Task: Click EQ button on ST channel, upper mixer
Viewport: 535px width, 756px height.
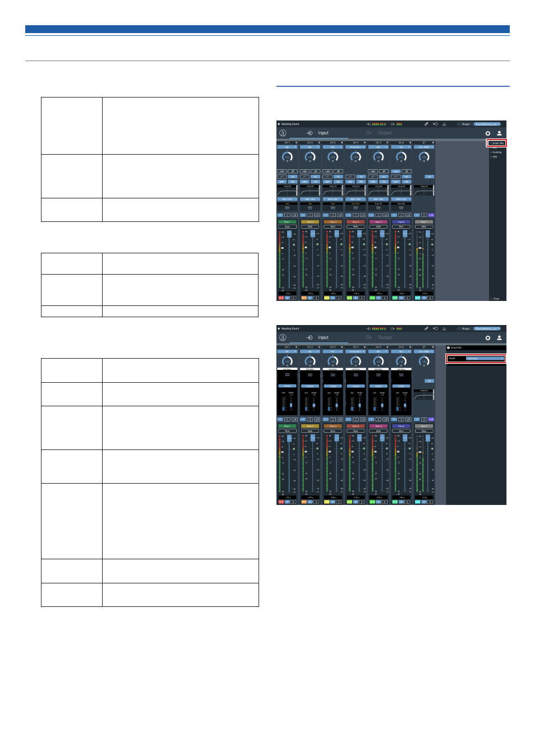Action: [x=430, y=177]
